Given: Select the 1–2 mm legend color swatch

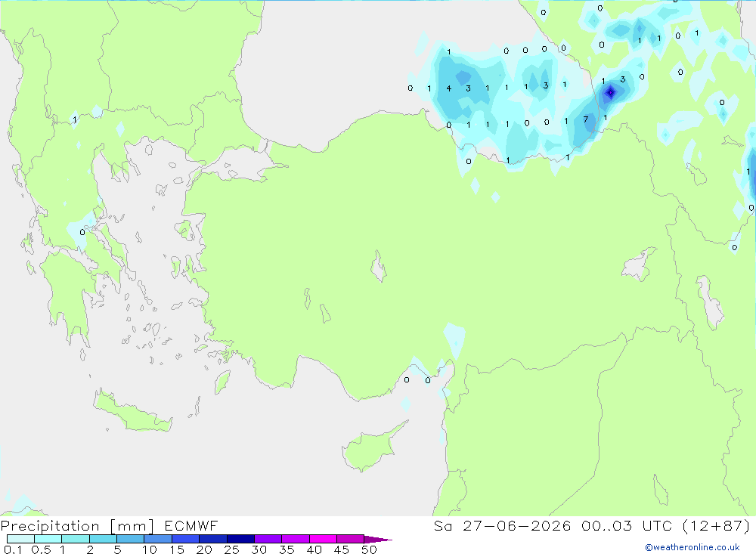Looking at the screenshot, I should click(x=76, y=539).
